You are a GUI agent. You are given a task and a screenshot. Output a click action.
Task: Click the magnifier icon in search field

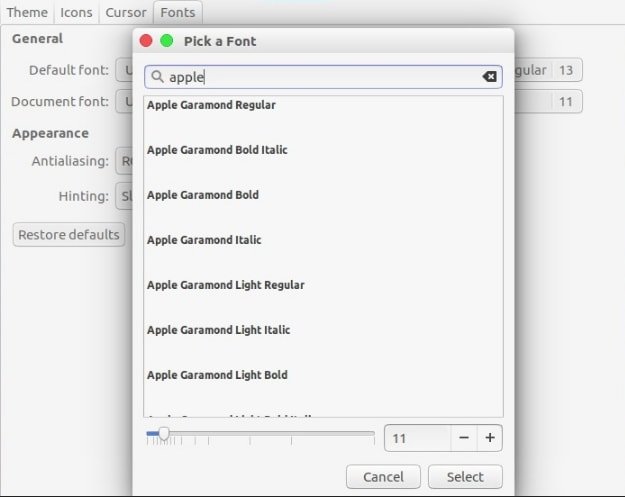point(157,77)
